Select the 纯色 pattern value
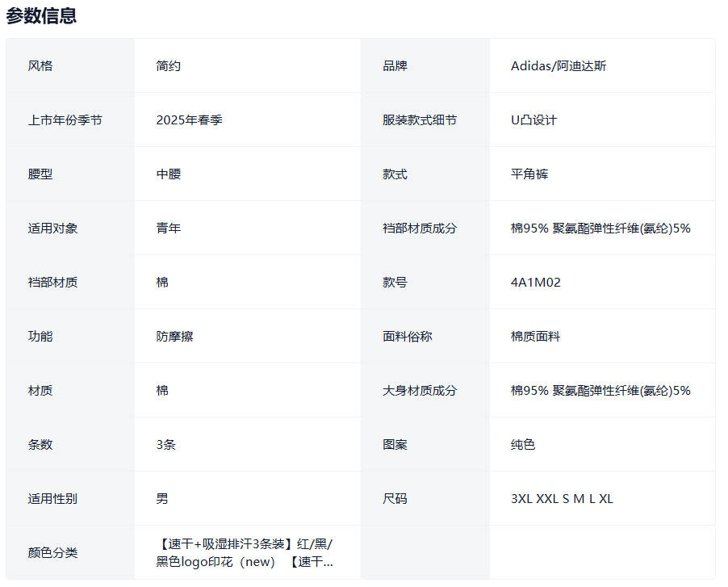The height and width of the screenshot is (587, 728). coord(523,445)
